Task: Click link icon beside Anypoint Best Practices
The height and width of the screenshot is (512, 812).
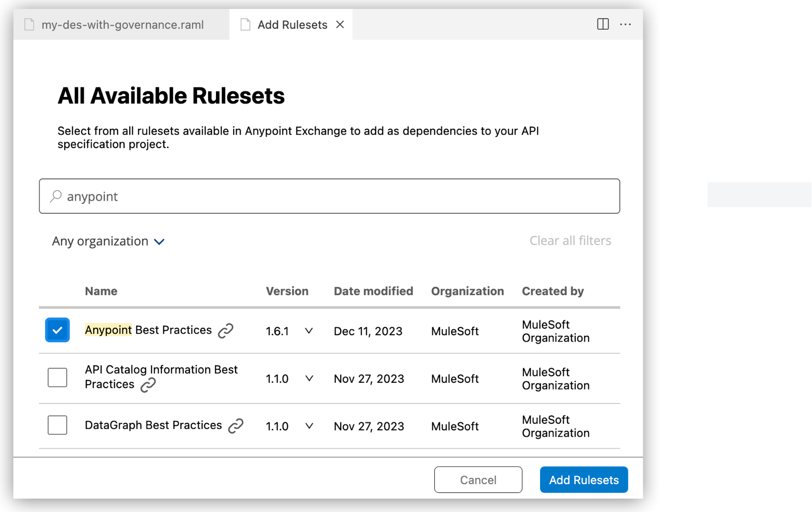Action: [226, 331]
